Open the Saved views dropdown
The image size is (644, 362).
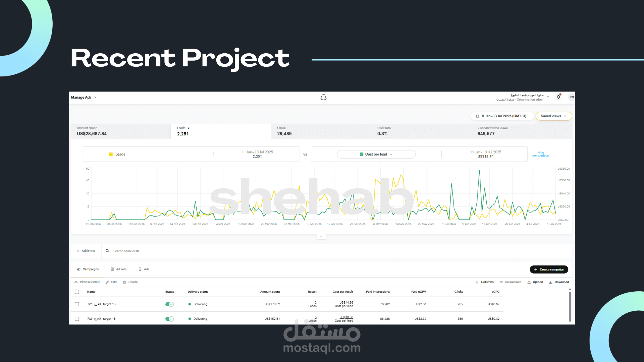[554, 116]
